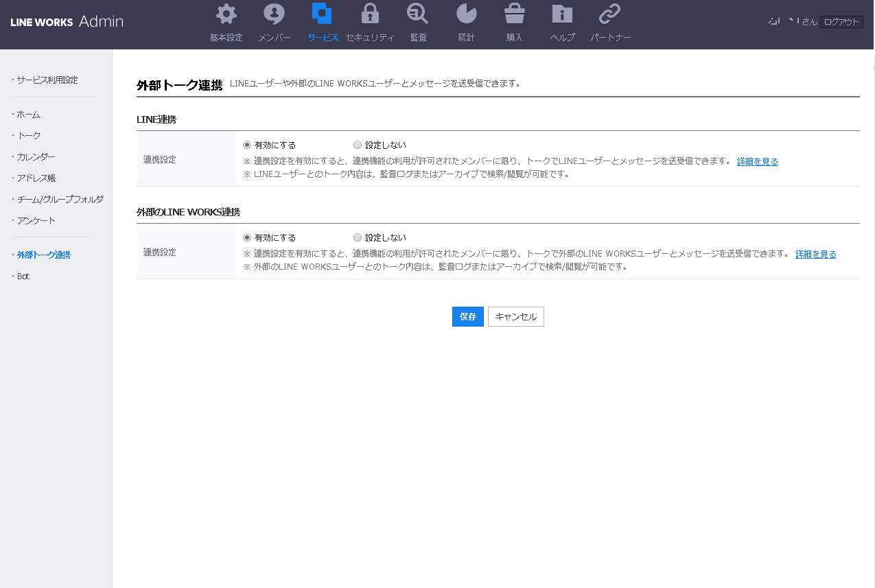Open the メンバー members icon
The width and height of the screenshot is (875, 588).
pos(274,14)
